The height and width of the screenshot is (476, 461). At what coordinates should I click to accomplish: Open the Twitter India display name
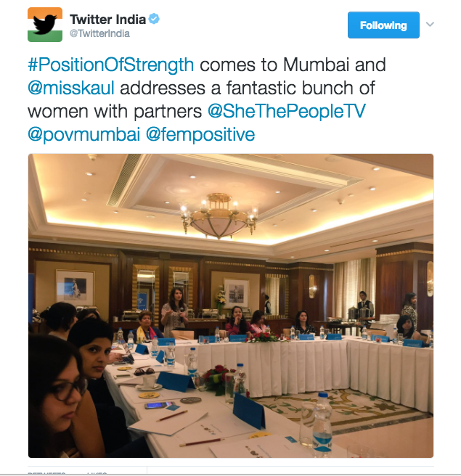(x=108, y=20)
